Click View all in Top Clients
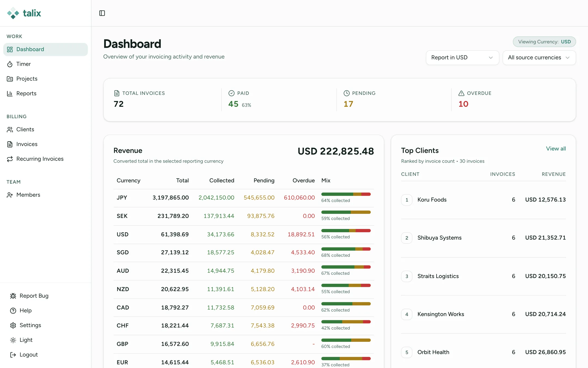588x368 pixels. (556, 149)
